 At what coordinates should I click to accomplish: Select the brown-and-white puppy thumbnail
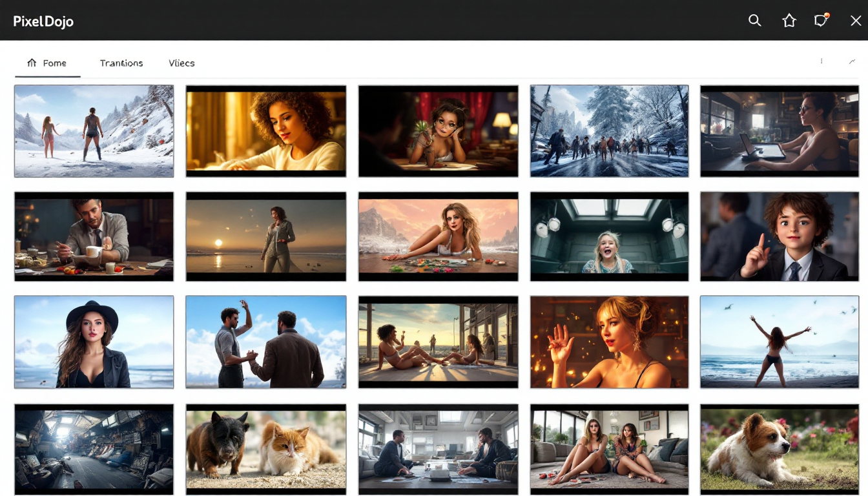click(x=779, y=449)
